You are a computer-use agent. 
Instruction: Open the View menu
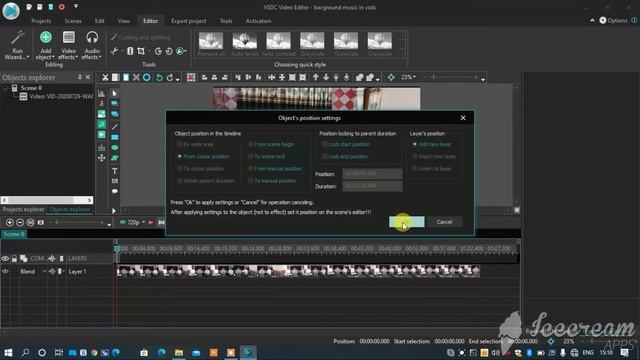pyautogui.click(x=124, y=21)
